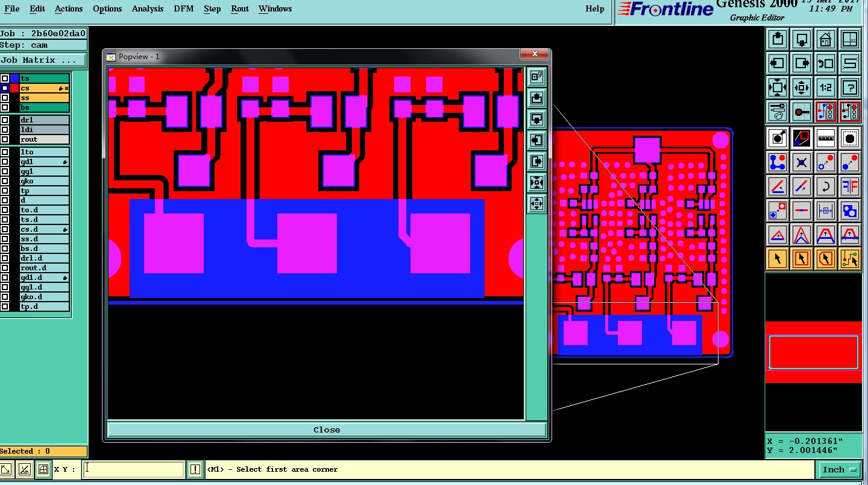Click the Close button in Popview
Viewport: 868px width, 485px height.
327,430
